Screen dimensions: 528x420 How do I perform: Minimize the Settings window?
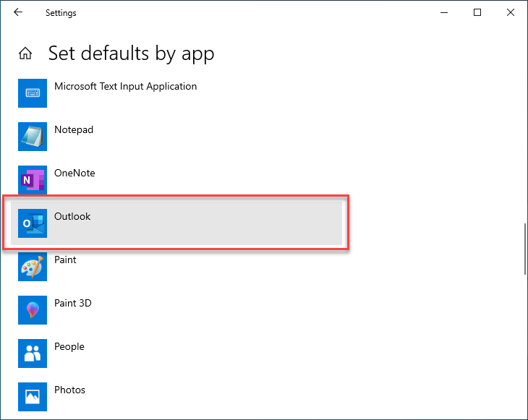(x=444, y=12)
